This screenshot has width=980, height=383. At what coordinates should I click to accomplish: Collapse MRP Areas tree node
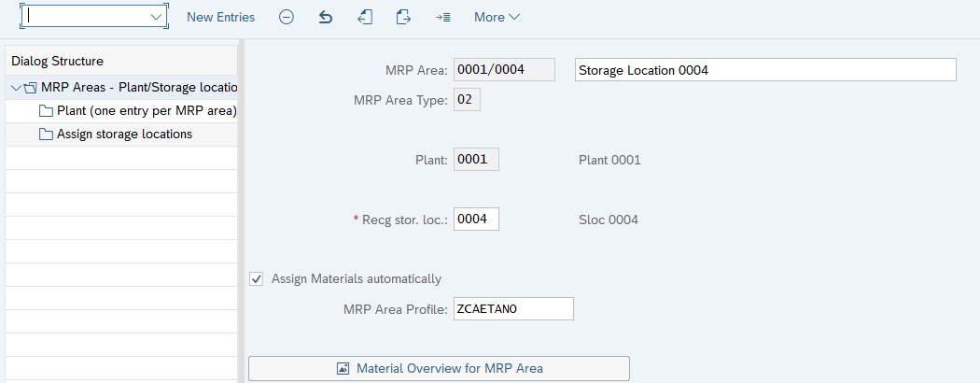[x=16, y=88]
